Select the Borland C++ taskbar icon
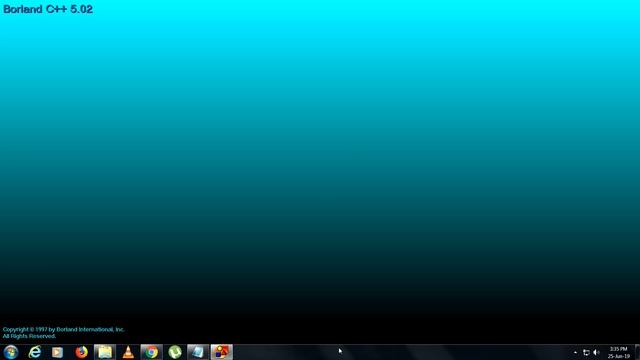 [x=222, y=352]
